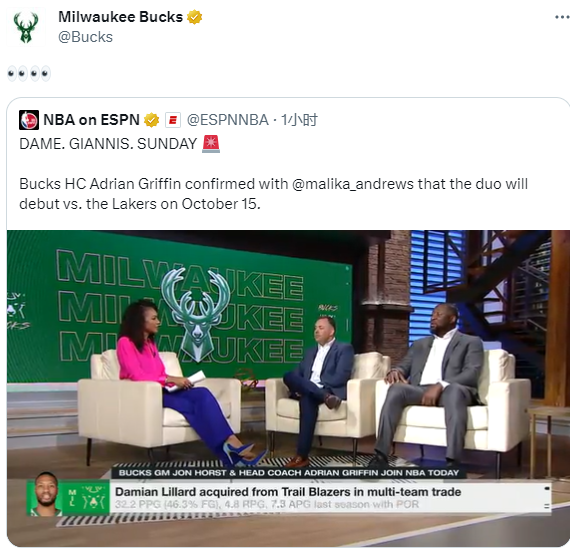
Task: Click the Damian Lillard headshot in video
Action: tap(47, 495)
